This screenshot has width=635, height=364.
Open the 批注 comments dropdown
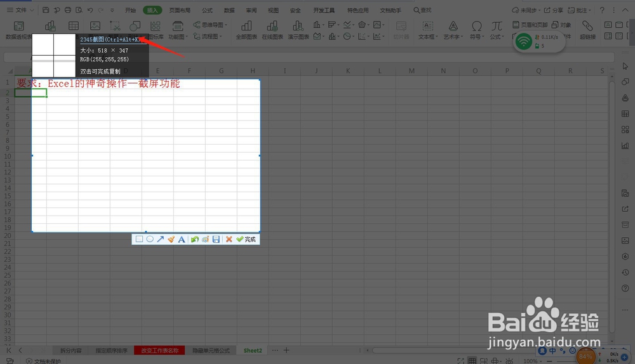coord(580,10)
